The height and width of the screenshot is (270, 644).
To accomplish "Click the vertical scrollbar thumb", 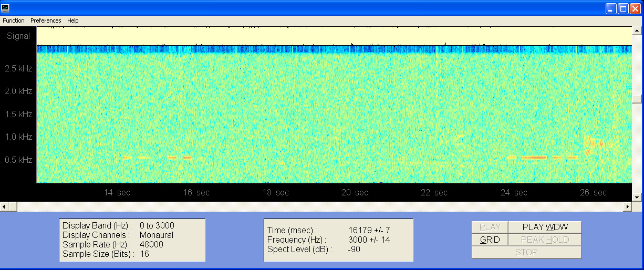I will (637, 98).
